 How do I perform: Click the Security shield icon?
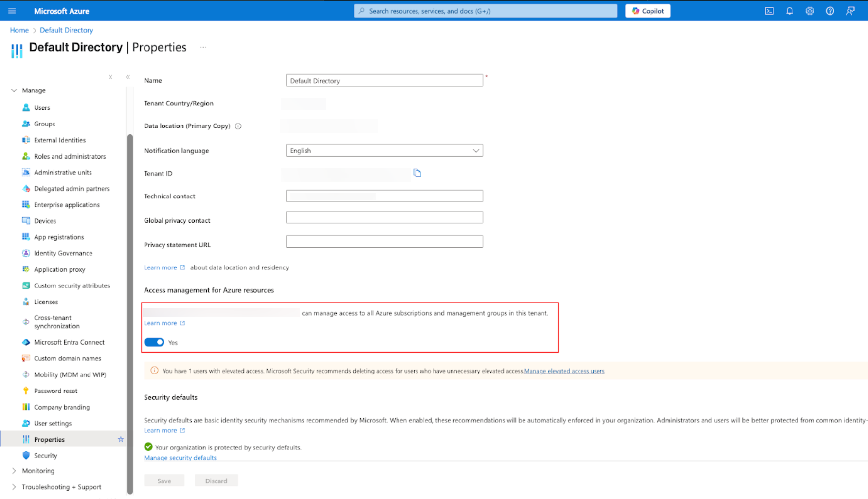pos(26,455)
